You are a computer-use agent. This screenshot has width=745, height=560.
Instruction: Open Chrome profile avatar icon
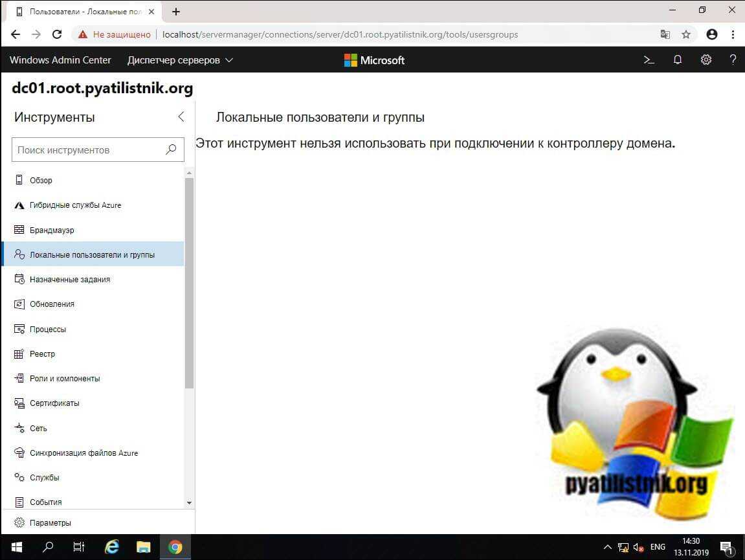tap(712, 34)
